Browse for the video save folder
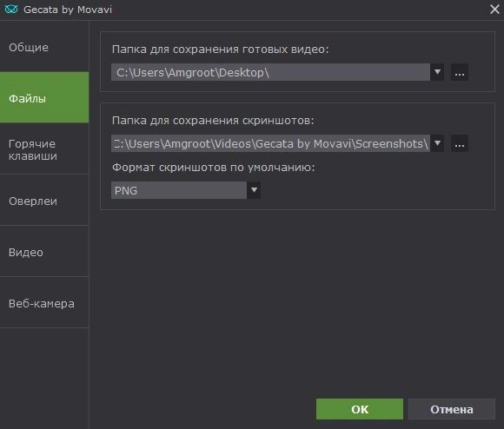The image size is (504, 429). click(x=460, y=72)
